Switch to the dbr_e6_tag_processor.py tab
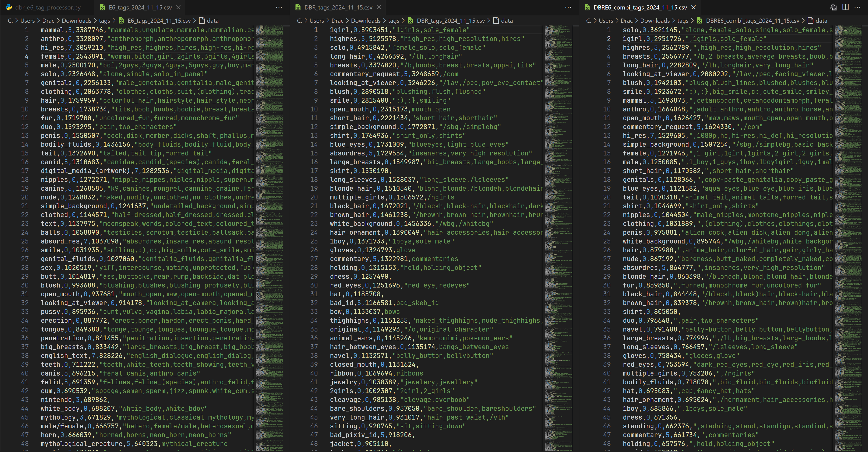 (48, 7)
